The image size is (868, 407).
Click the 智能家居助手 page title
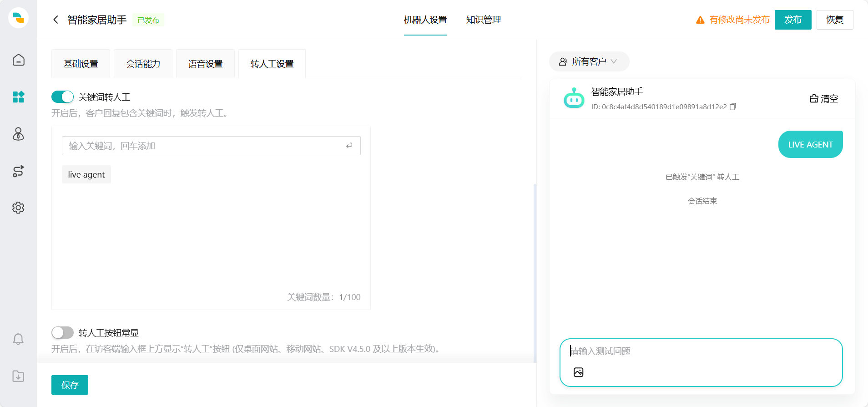[x=97, y=20]
